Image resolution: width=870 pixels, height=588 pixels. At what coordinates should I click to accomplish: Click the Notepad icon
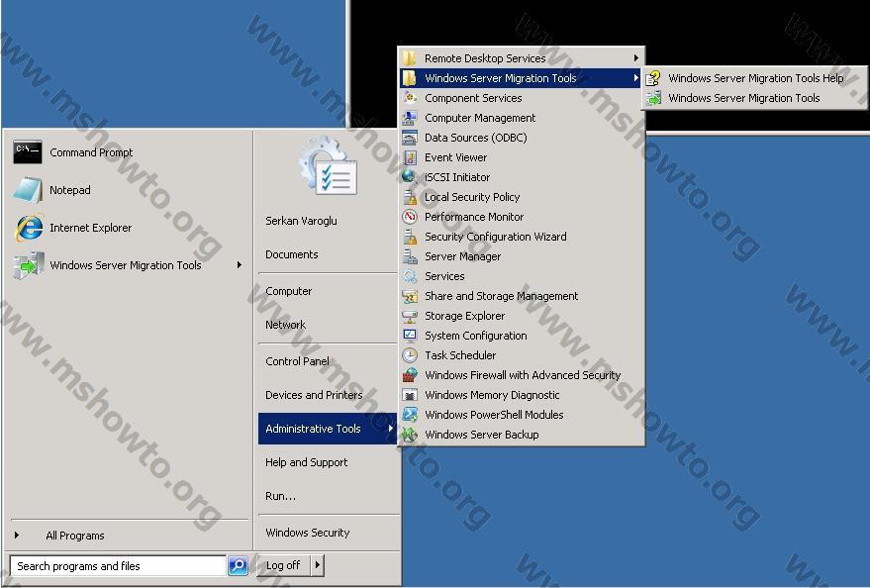tap(27, 190)
